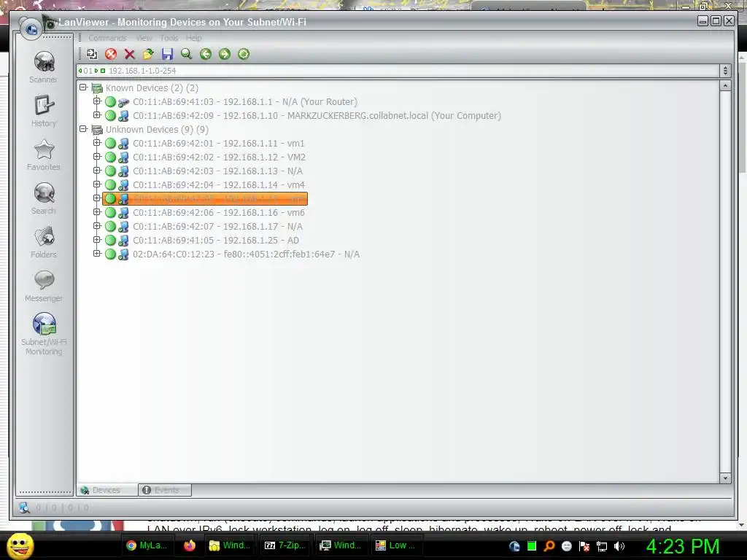
Task: Expand the 192.168.1.1 router entry
Action: click(97, 101)
